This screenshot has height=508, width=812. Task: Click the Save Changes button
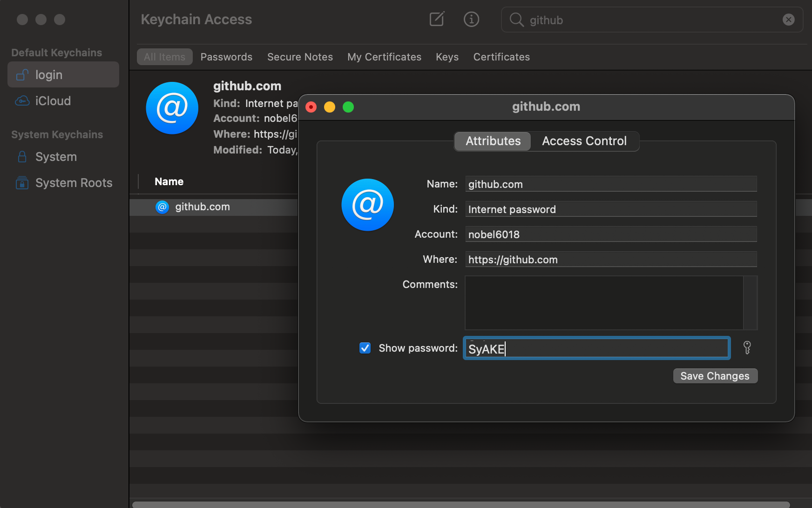click(715, 376)
